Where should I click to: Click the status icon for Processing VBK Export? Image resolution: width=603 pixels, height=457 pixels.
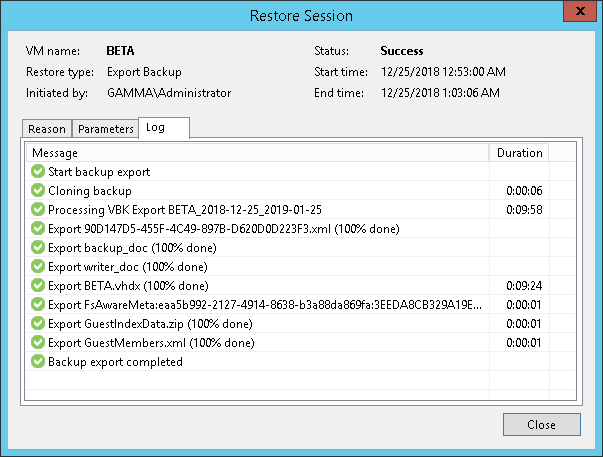[38, 210]
